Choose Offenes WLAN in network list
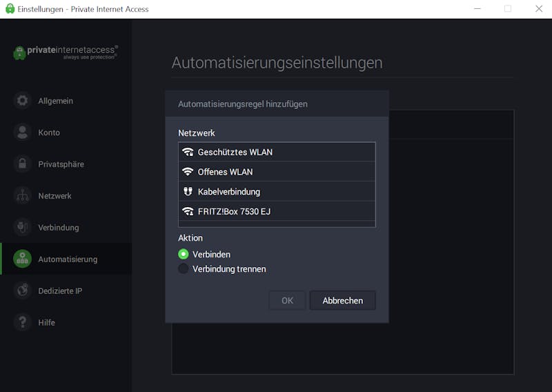This screenshot has width=552, height=392. coord(277,172)
